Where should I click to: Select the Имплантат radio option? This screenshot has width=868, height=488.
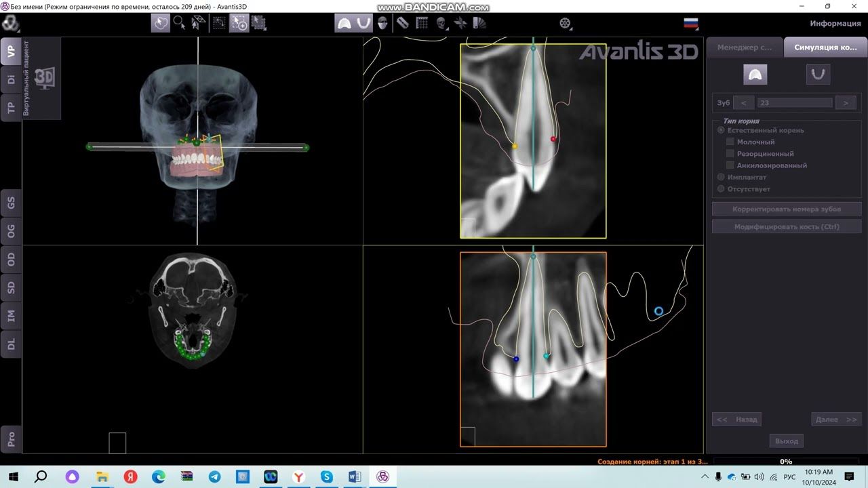(x=721, y=177)
